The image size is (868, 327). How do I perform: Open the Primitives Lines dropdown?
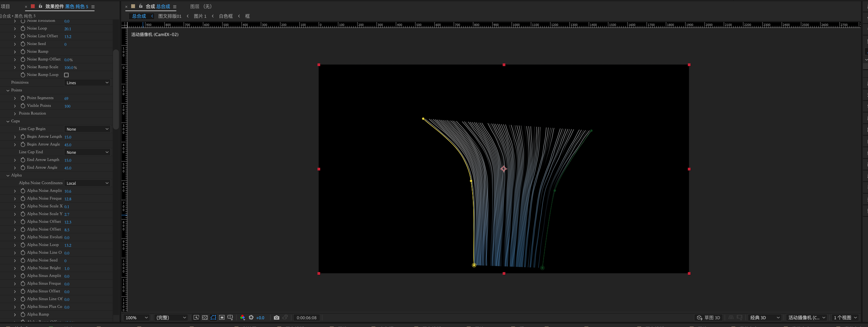pyautogui.click(x=87, y=83)
